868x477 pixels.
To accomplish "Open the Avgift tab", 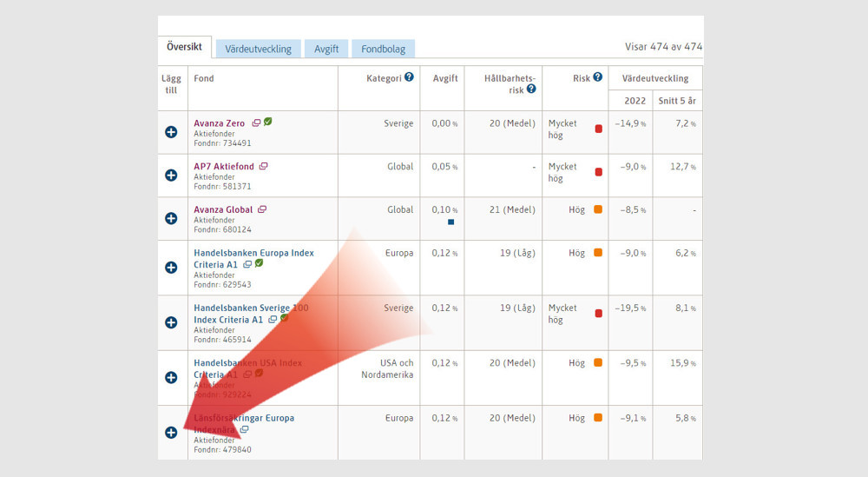I will pyautogui.click(x=326, y=49).
